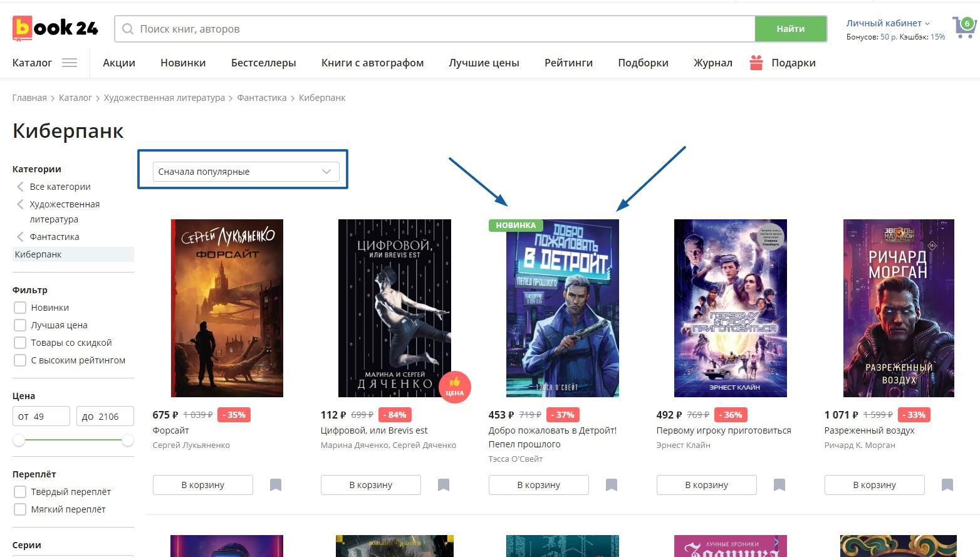Toggle the С высоким рейтингом checkbox

point(20,360)
